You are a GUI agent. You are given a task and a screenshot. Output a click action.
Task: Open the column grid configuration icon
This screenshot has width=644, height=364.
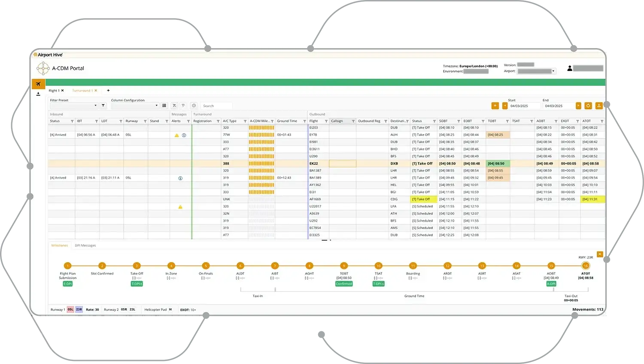[x=164, y=106]
